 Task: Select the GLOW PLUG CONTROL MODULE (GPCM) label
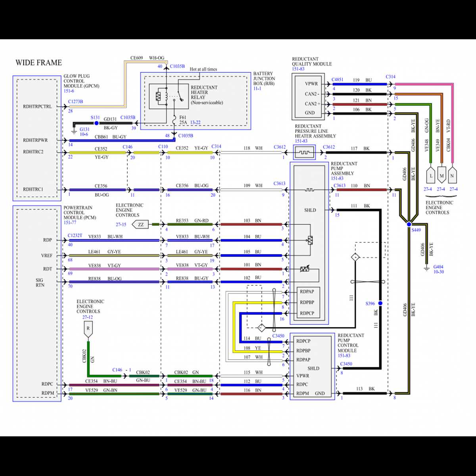(81, 81)
